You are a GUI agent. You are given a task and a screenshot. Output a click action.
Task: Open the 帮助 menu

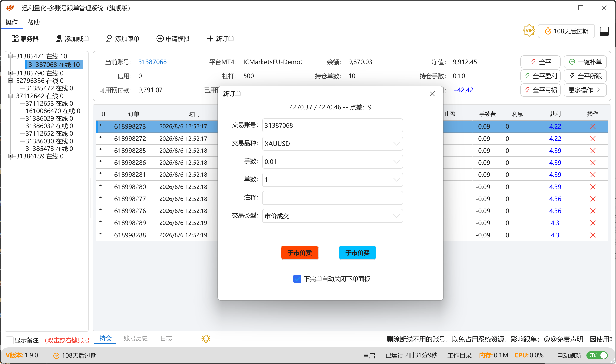[x=34, y=22]
